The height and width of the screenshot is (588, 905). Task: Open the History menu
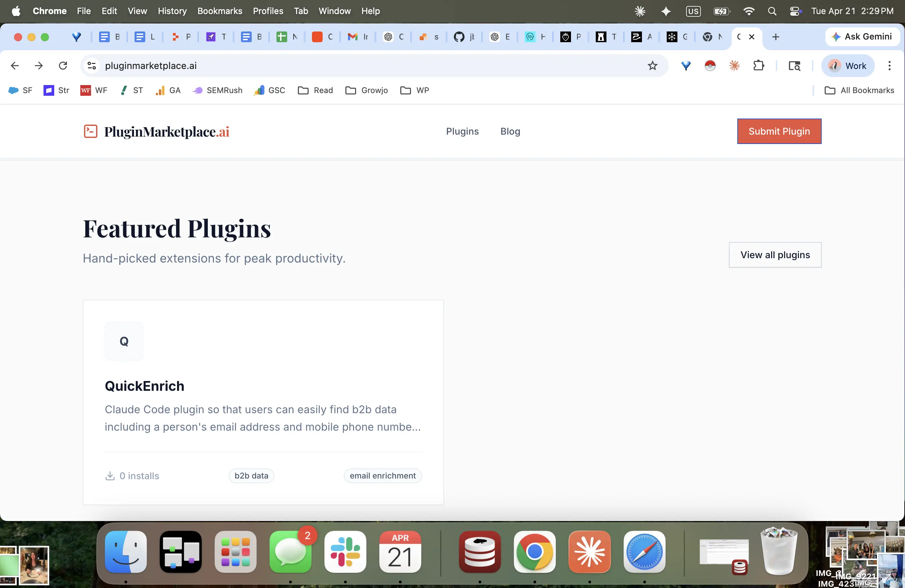172,11
